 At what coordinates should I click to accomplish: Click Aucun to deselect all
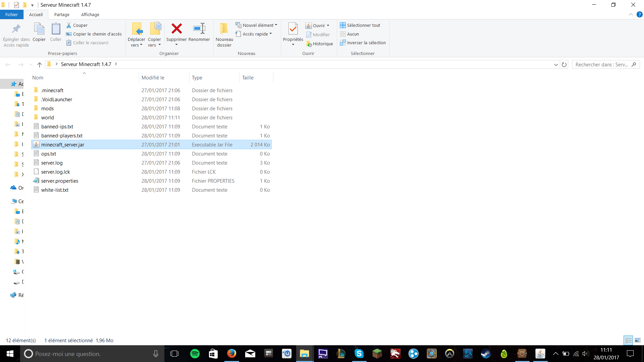[349, 34]
